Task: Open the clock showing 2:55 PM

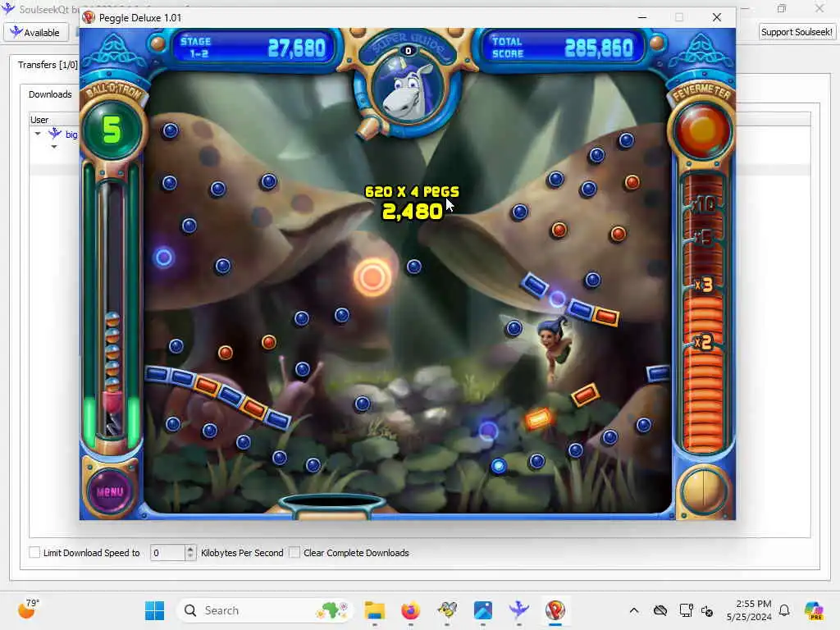Action: (749, 610)
